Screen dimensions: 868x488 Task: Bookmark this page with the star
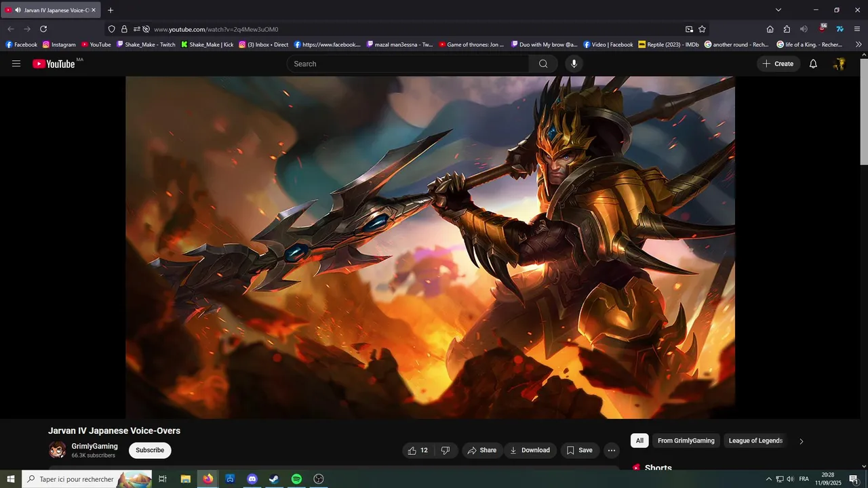pos(703,29)
